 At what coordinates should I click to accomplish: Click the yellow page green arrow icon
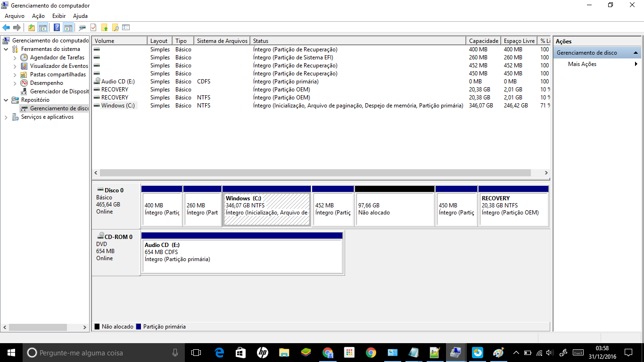click(104, 27)
